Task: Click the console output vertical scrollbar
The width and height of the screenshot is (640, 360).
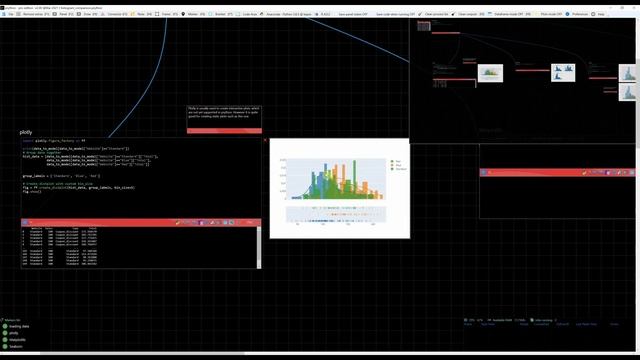Action: pyautogui.click(x=259, y=247)
